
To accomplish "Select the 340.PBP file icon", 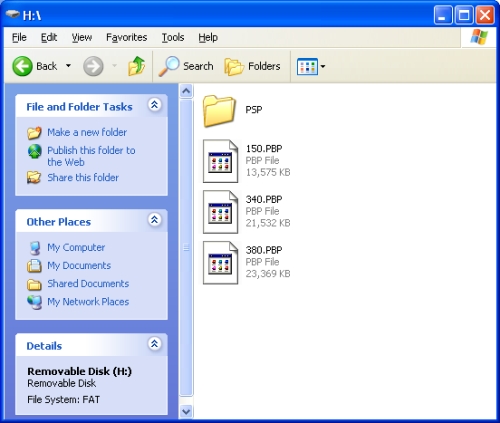I will [220, 212].
